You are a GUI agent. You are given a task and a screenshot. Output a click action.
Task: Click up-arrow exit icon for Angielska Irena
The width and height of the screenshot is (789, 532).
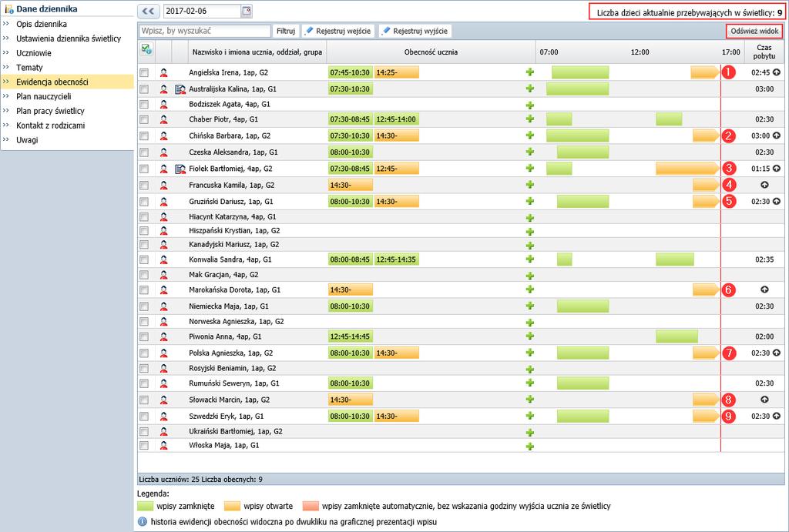pos(777,72)
